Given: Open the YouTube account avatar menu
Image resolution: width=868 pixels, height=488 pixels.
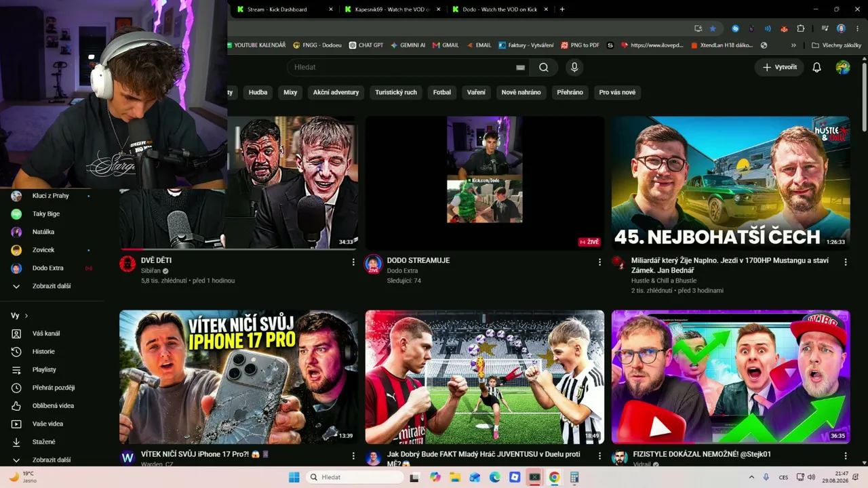Looking at the screenshot, I should pos(843,67).
